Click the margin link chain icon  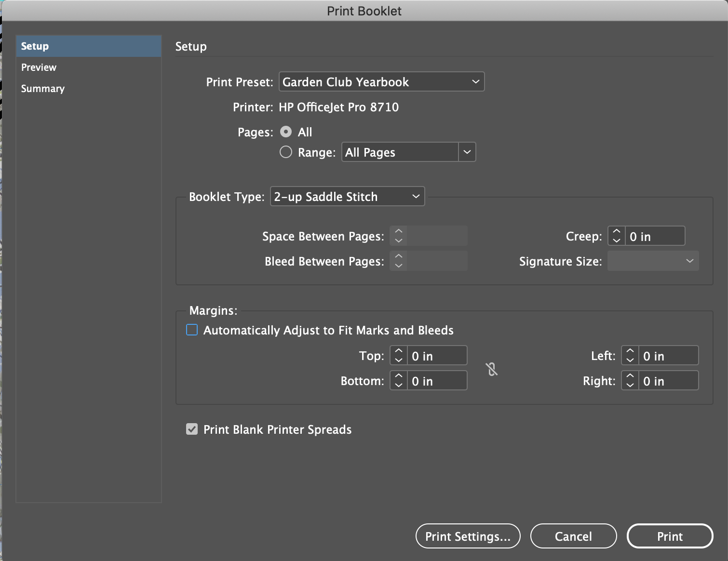click(492, 369)
